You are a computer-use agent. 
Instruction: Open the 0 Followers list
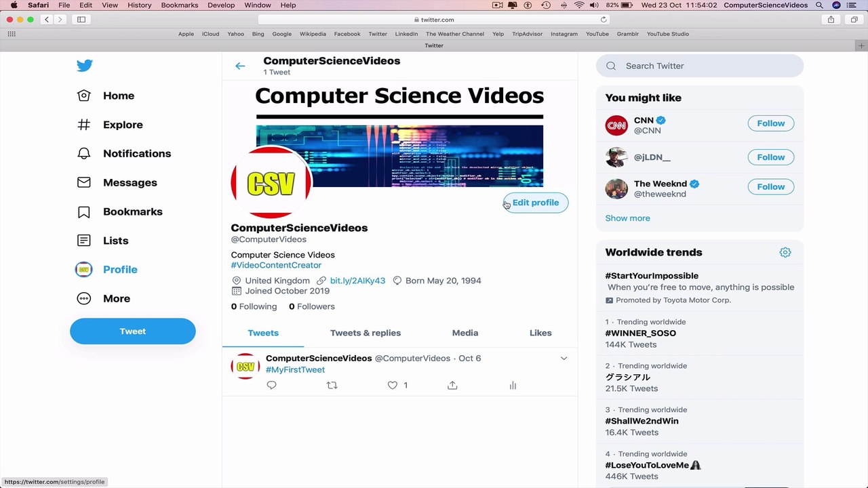click(312, 306)
